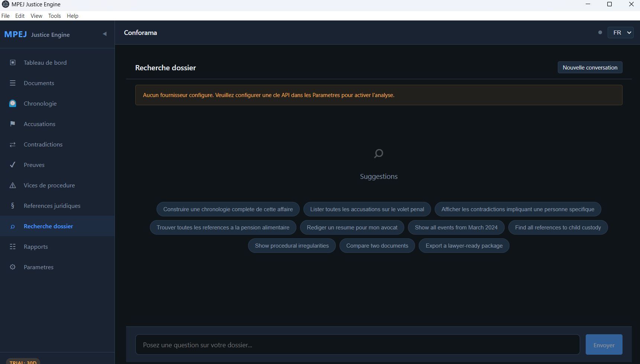Click the Rapports sidebar icon
Image resolution: width=640 pixels, height=364 pixels.
13,247
